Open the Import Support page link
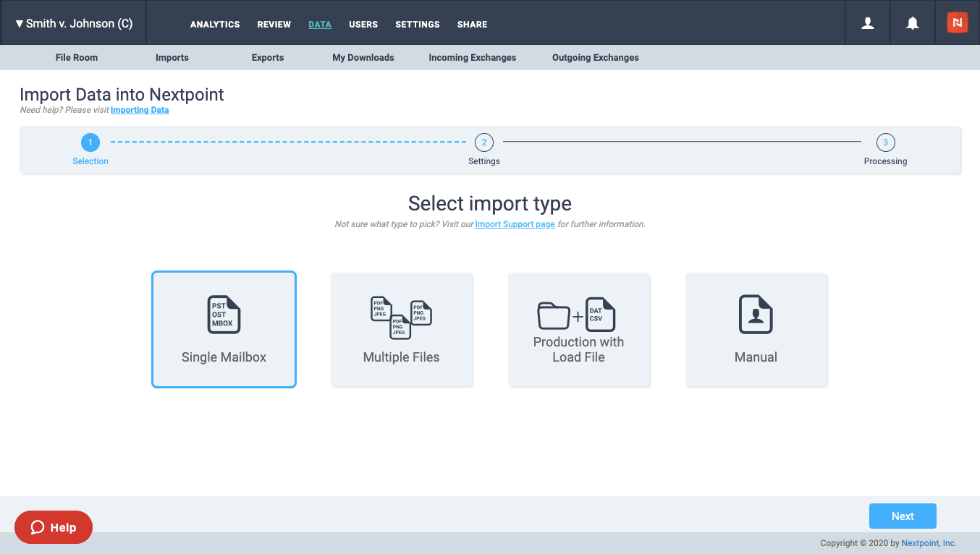 [515, 224]
